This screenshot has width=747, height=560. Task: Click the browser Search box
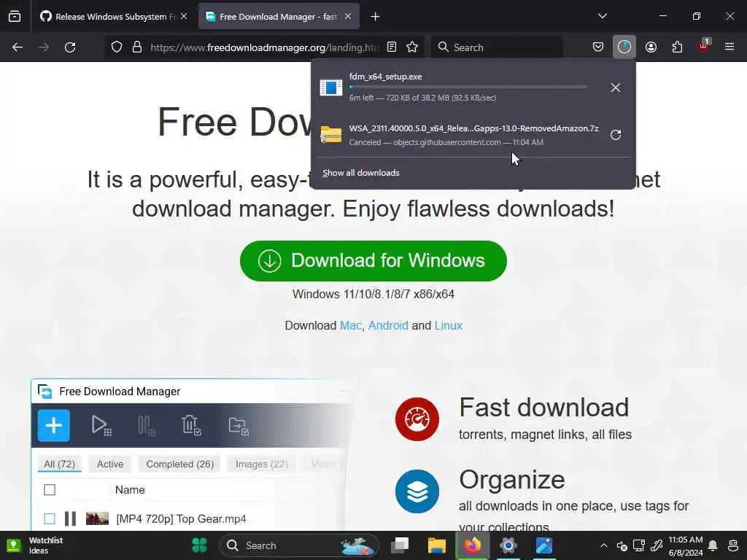click(497, 47)
